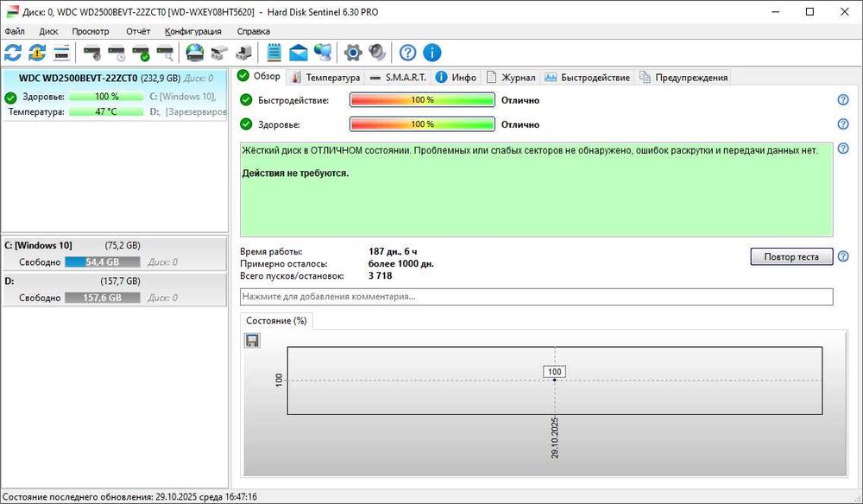
Task: Click the blue envelope email icon
Action: click(x=299, y=53)
